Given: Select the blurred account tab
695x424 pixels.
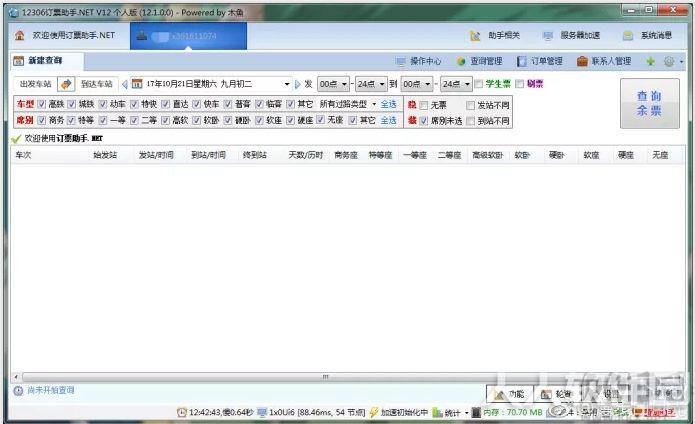Looking at the screenshot, I should 188,36.
